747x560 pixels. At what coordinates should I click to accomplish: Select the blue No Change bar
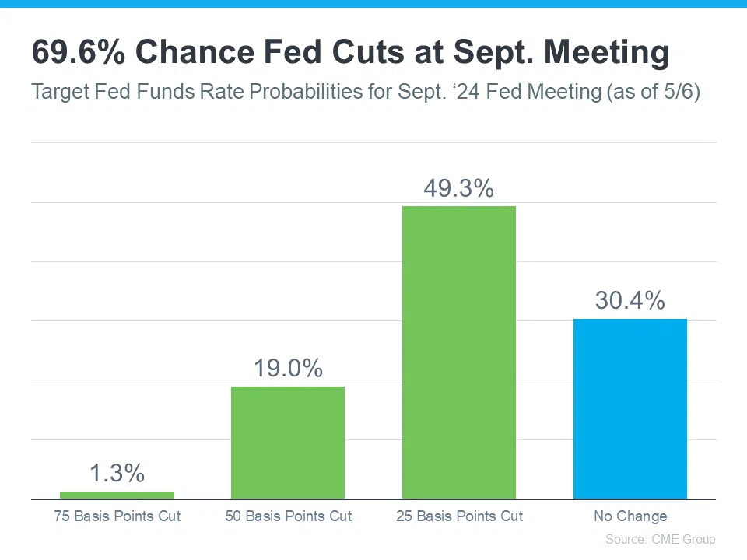[630, 408]
